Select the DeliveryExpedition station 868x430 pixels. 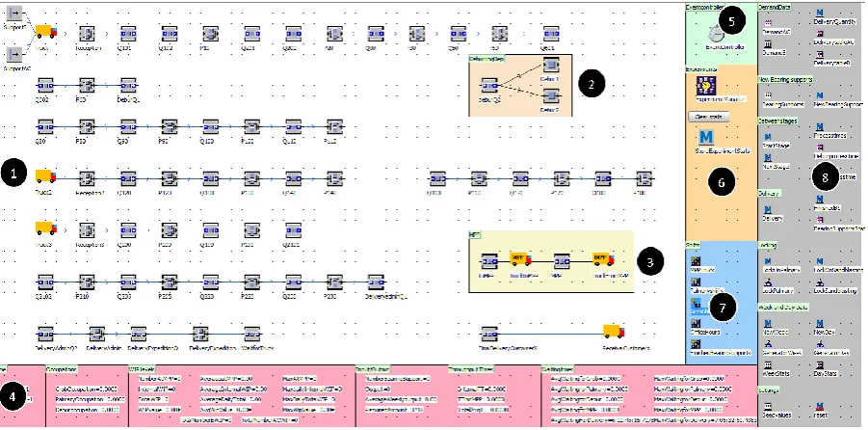[200, 334]
